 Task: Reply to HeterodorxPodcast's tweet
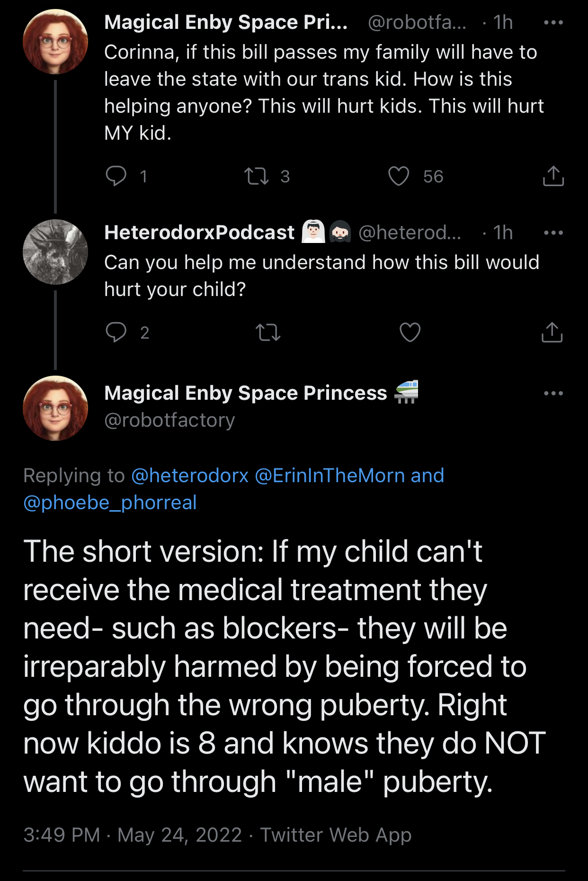pos(116,332)
